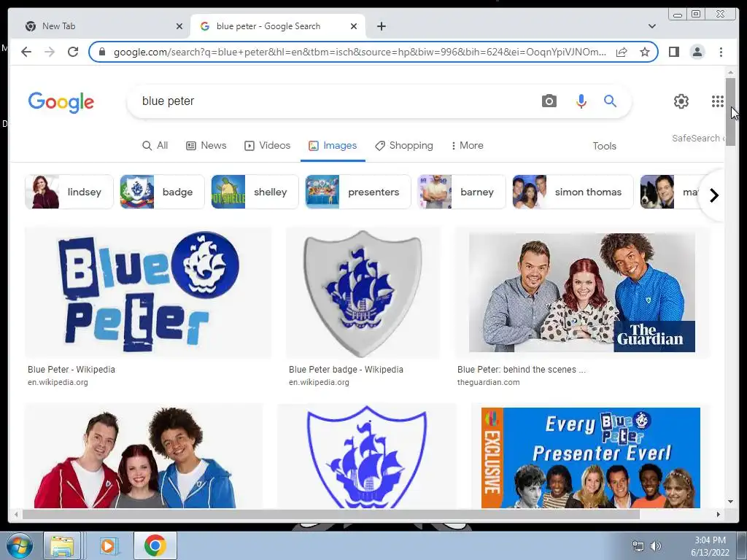Open the Blue Peter logo image result
The image size is (747, 560).
click(x=148, y=292)
